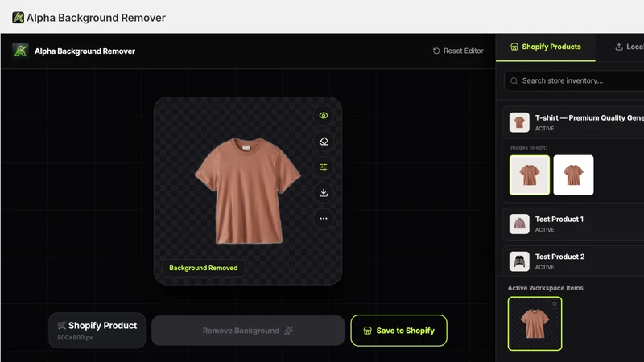
Task: Click the Test Product 1 thumbnail icon
Action: [519, 224]
